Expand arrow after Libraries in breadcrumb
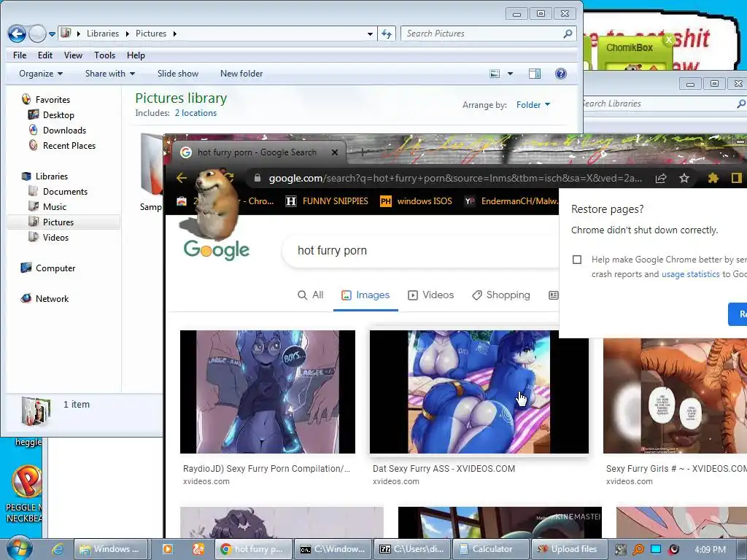 pyautogui.click(x=127, y=34)
